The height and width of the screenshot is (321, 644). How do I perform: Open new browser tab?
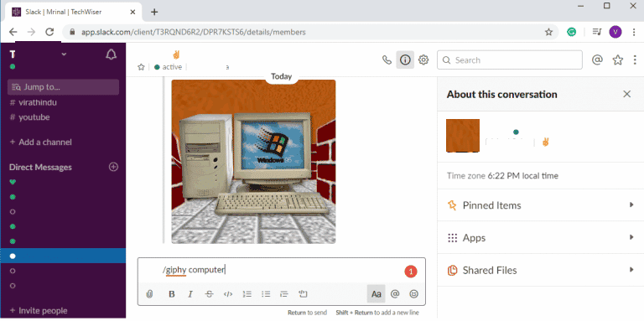(154, 12)
